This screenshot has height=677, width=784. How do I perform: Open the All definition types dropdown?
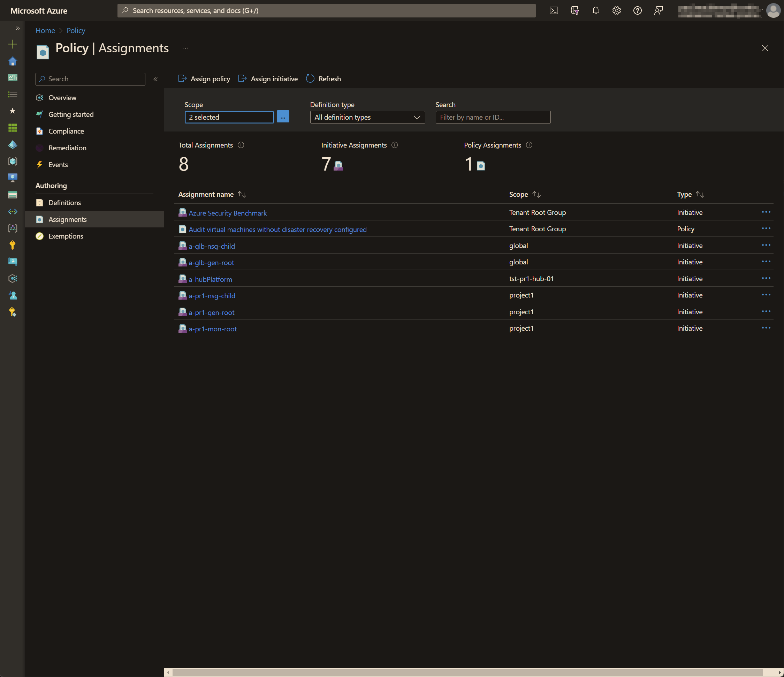tap(367, 118)
